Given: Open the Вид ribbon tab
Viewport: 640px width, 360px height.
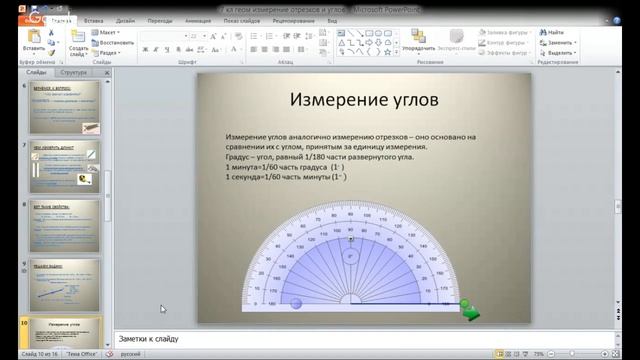Looking at the screenshot, I should click(332, 21).
